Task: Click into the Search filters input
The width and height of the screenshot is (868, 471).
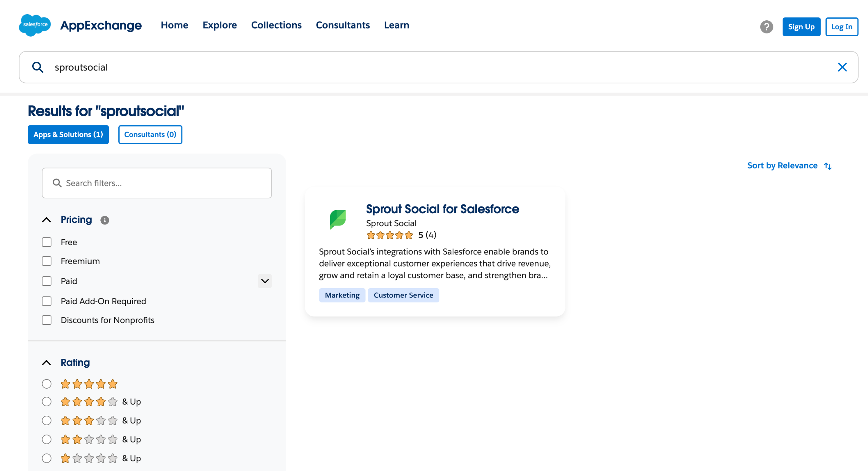Action: [x=163, y=183]
